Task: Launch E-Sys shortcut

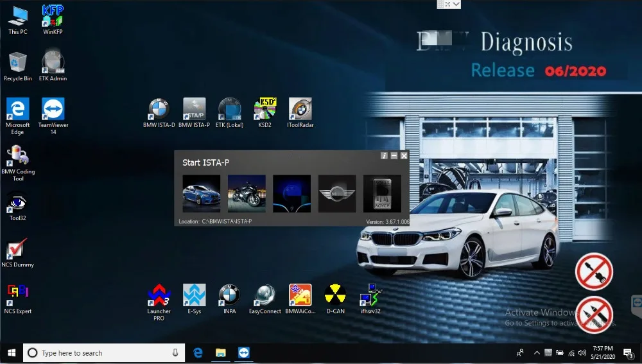Action: 194,299
